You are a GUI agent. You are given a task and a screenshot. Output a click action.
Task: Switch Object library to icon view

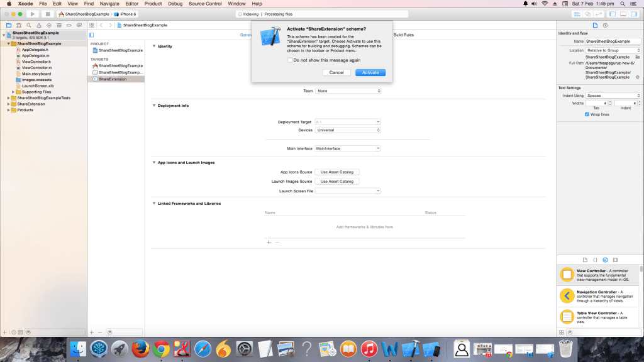[562, 332]
